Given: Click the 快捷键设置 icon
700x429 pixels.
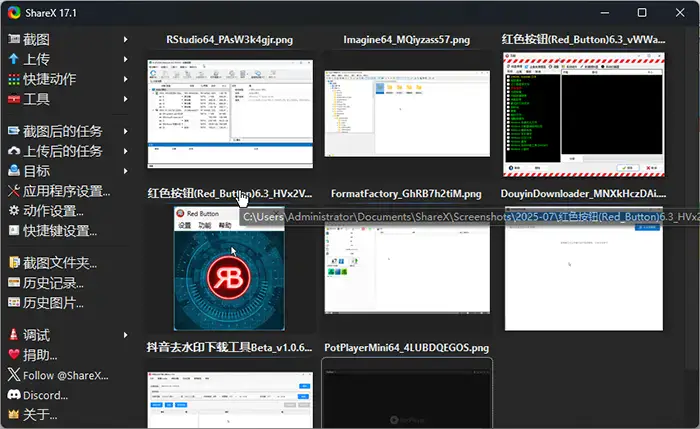Looking at the screenshot, I should (x=14, y=230).
